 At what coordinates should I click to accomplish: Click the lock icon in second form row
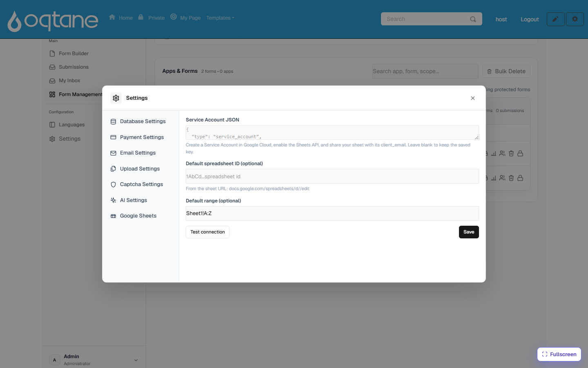(520, 178)
